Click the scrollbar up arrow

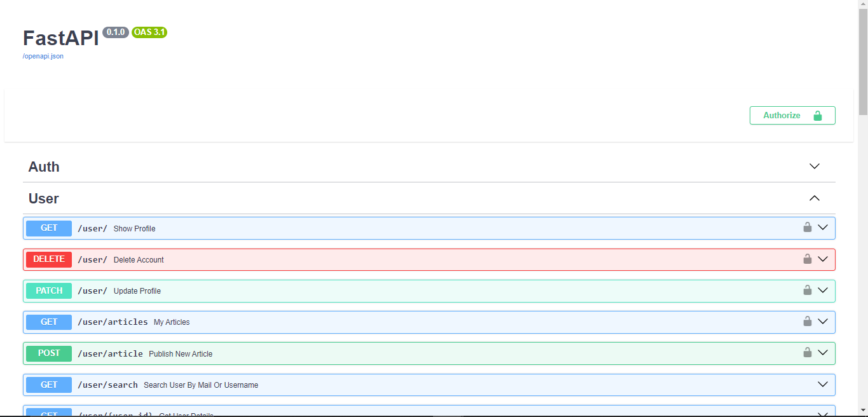(x=863, y=5)
